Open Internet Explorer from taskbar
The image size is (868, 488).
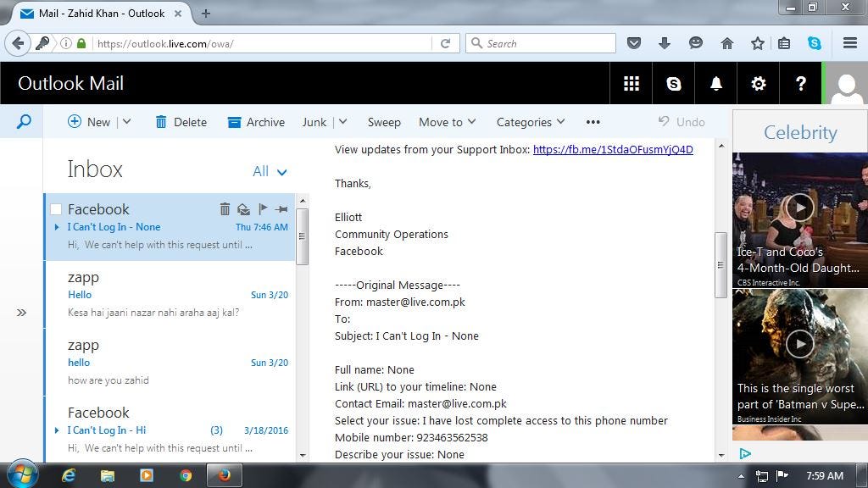[69, 475]
